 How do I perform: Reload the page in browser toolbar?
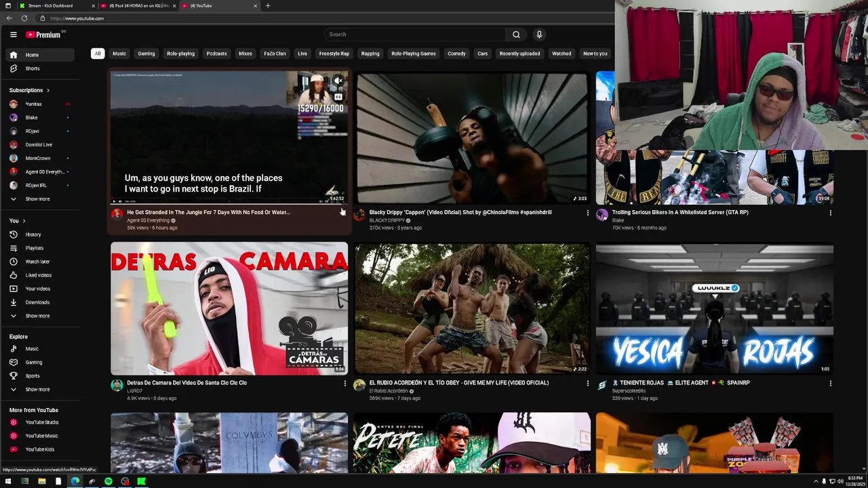pyautogui.click(x=25, y=18)
